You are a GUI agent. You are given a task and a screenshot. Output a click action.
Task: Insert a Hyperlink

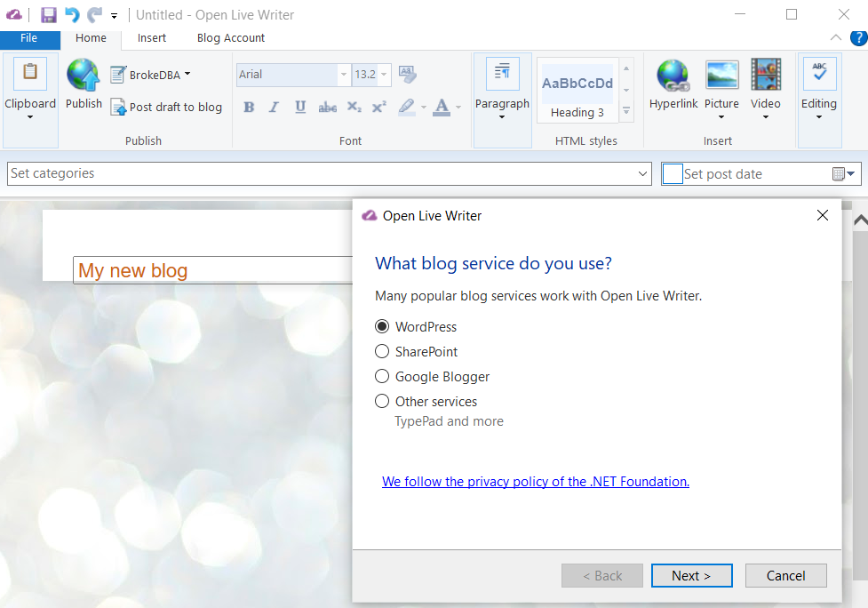click(x=673, y=84)
